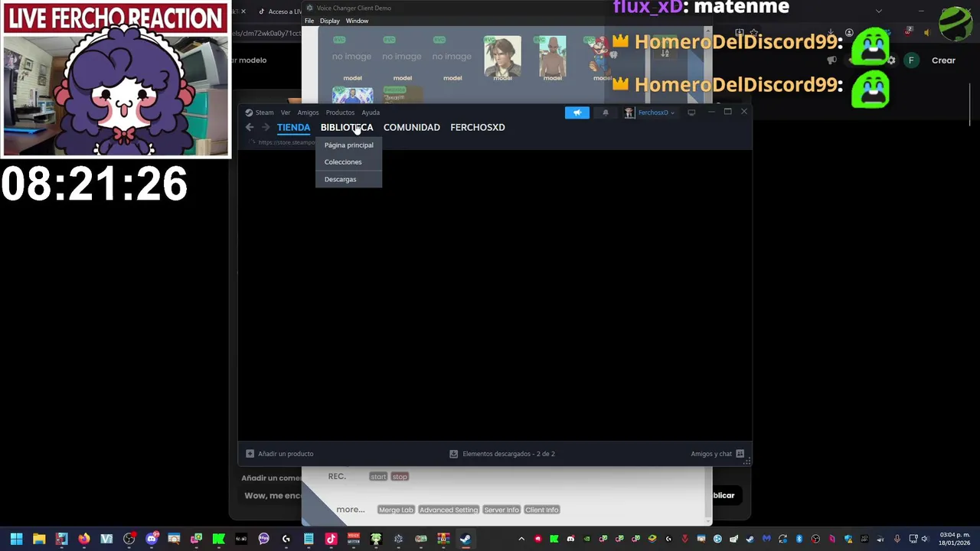This screenshot has width=980, height=551.
Task: Click the microphone tray icon
Action: point(897,539)
